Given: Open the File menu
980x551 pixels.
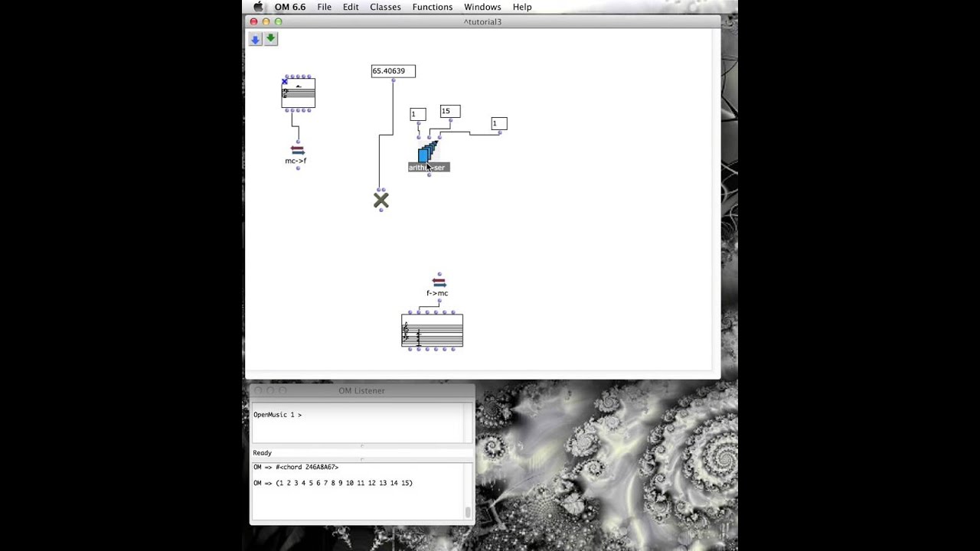Looking at the screenshot, I should [325, 7].
